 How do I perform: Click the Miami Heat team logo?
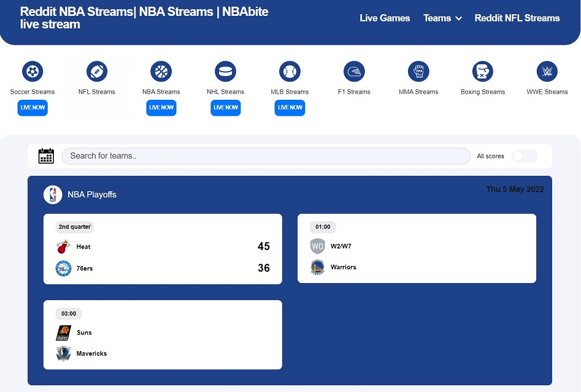(x=64, y=246)
